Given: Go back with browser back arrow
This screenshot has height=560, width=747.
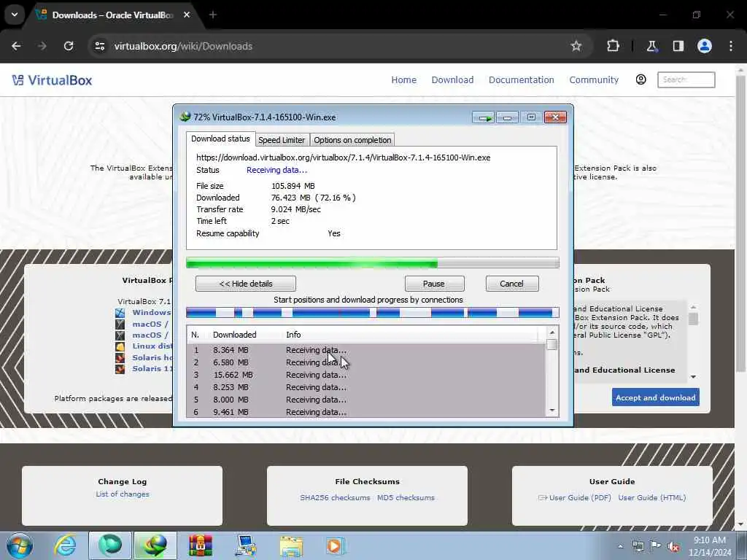Looking at the screenshot, I should (x=16, y=46).
